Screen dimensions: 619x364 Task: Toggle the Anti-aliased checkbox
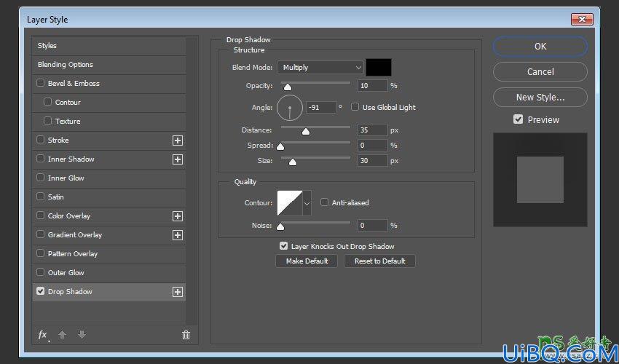coord(324,202)
